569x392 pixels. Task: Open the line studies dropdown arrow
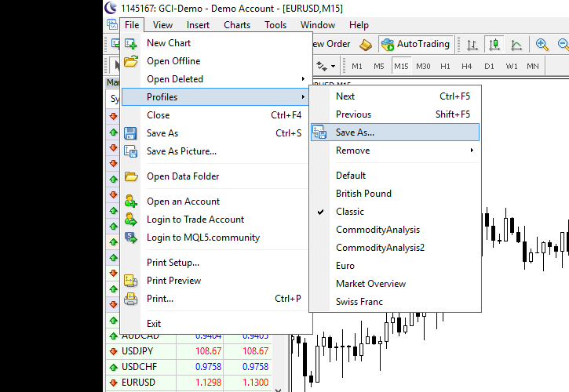pos(333,67)
